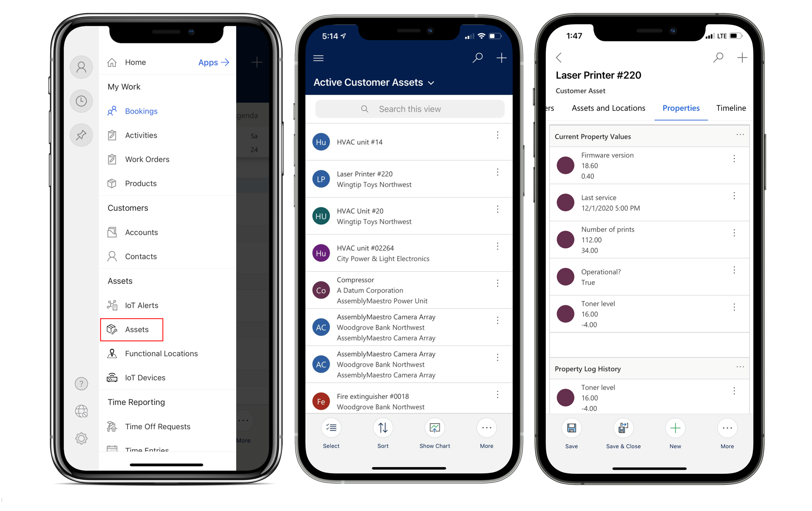812x511 pixels.
Task: Click the Bookings icon in My Work
Action: 113,111
